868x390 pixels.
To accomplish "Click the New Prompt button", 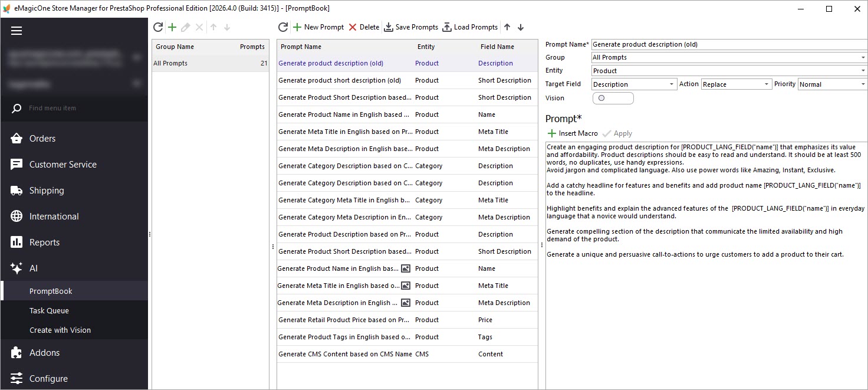I will (x=318, y=27).
